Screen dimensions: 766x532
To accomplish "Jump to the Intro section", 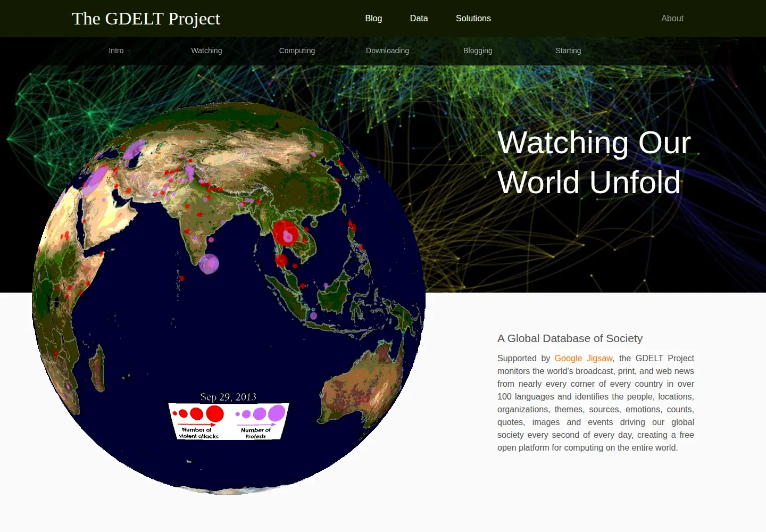I will [x=116, y=51].
